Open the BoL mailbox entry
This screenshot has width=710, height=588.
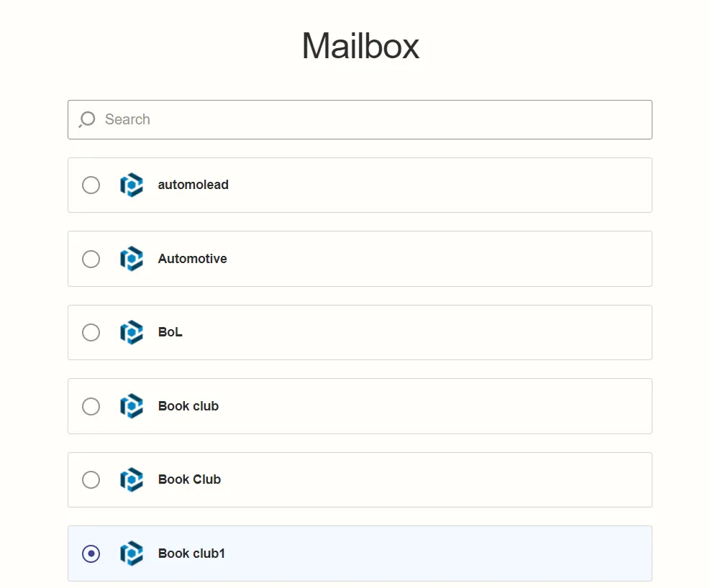point(360,332)
